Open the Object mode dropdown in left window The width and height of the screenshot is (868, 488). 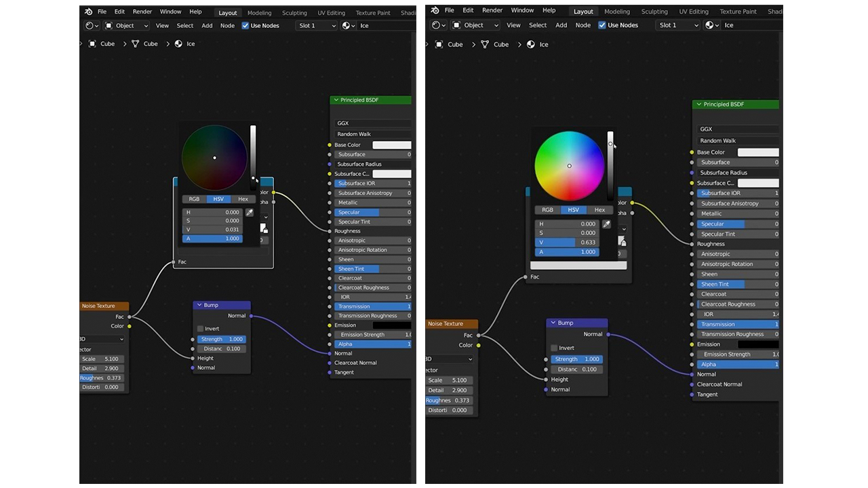[127, 26]
